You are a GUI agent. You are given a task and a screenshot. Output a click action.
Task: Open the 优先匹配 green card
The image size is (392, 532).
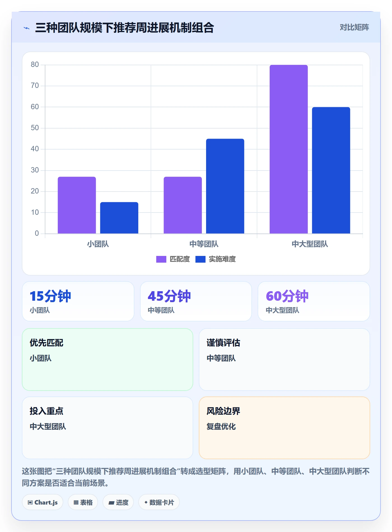click(108, 360)
